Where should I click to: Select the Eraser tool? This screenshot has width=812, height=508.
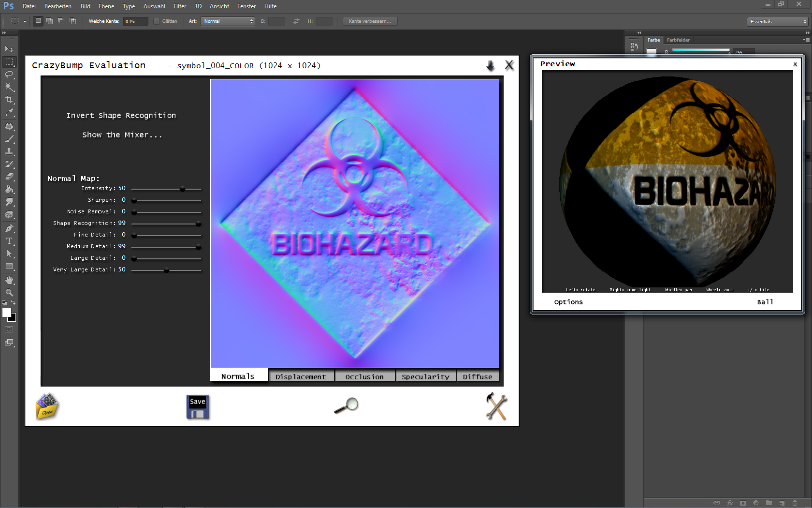[9, 177]
